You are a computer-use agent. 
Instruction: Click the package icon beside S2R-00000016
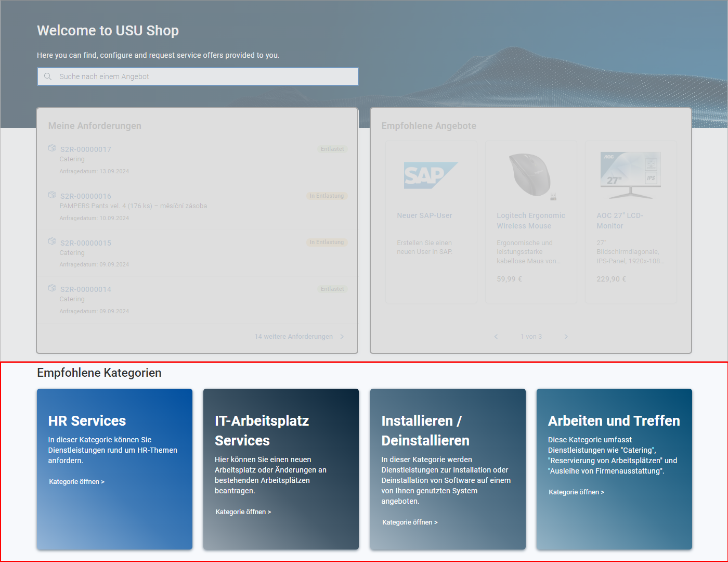52,195
